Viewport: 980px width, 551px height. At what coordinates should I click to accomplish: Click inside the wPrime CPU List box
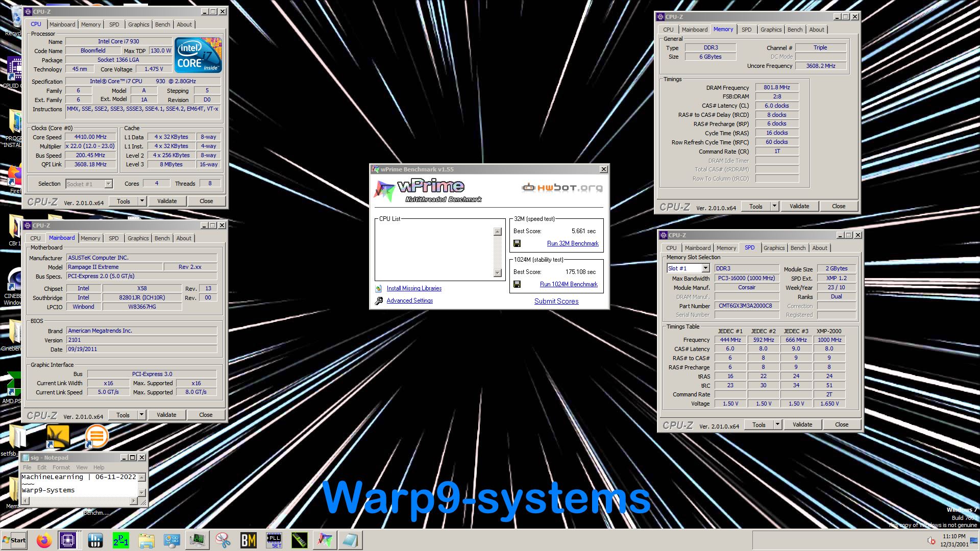coord(435,252)
